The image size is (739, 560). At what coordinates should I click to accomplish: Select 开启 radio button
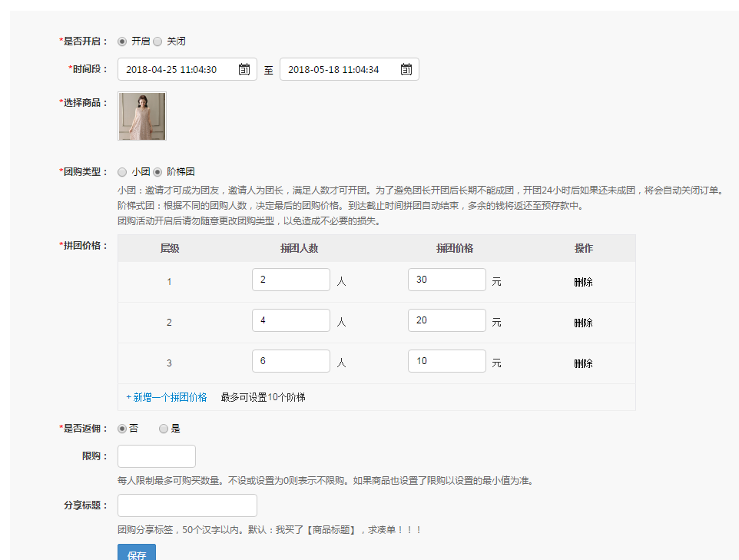click(x=122, y=41)
